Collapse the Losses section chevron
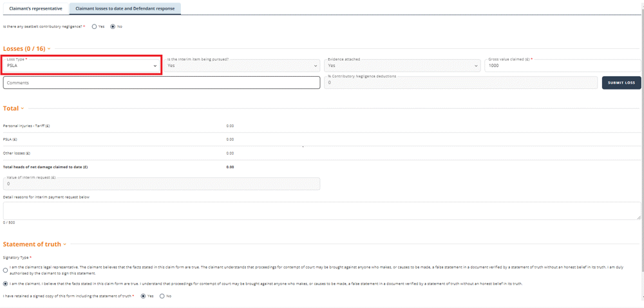644x308 pixels. click(x=49, y=49)
